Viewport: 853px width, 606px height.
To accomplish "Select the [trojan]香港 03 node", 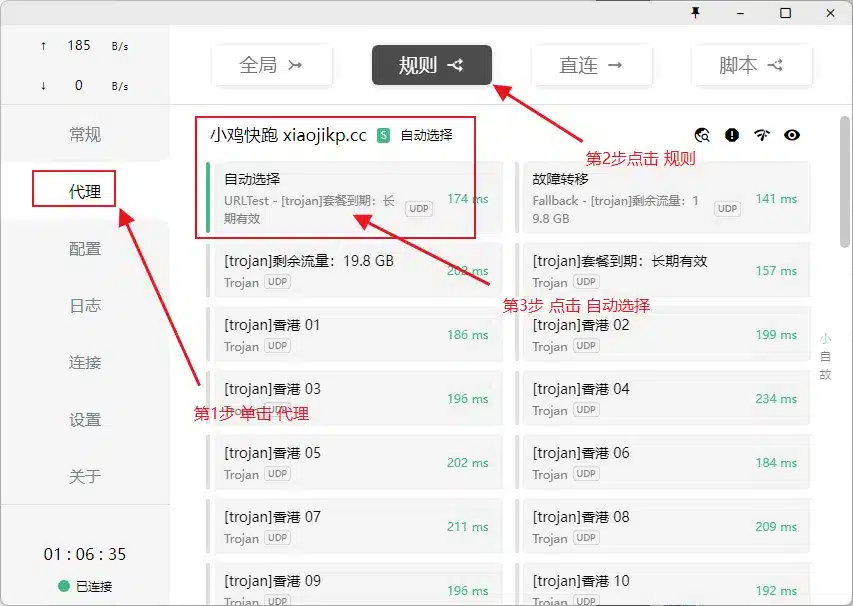I will [x=354, y=398].
